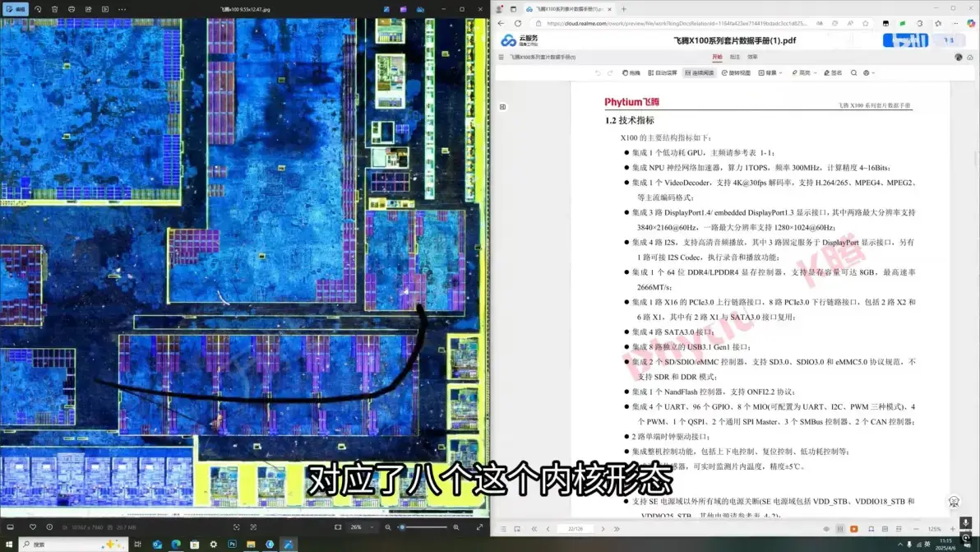Redo in the PDF toolbar
Viewport: 980px width, 552px height.
(x=610, y=73)
